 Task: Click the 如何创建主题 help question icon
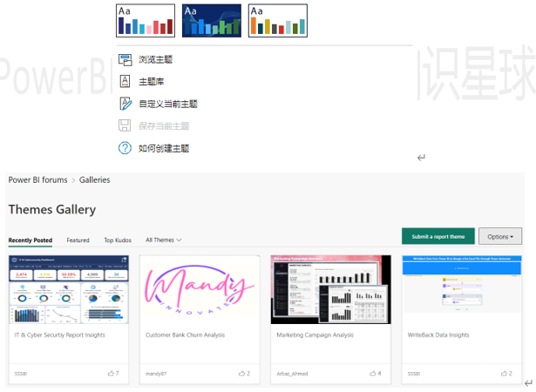point(125,148)
